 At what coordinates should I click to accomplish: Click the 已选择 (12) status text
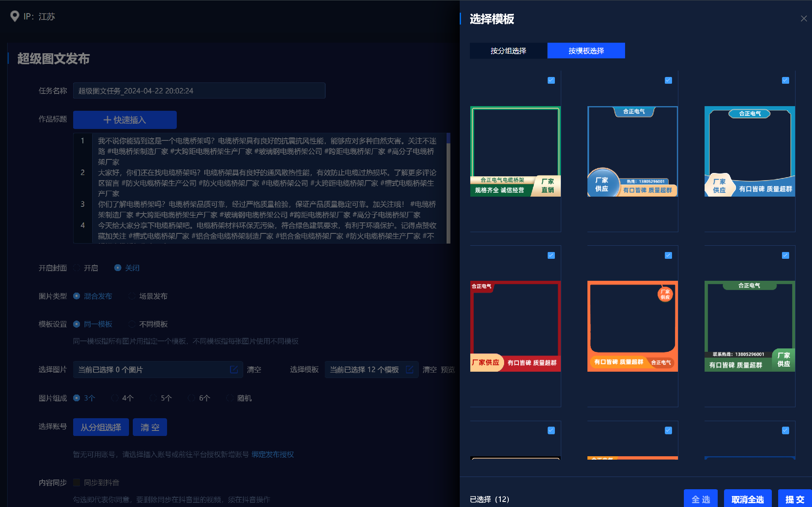coord(490,499)
